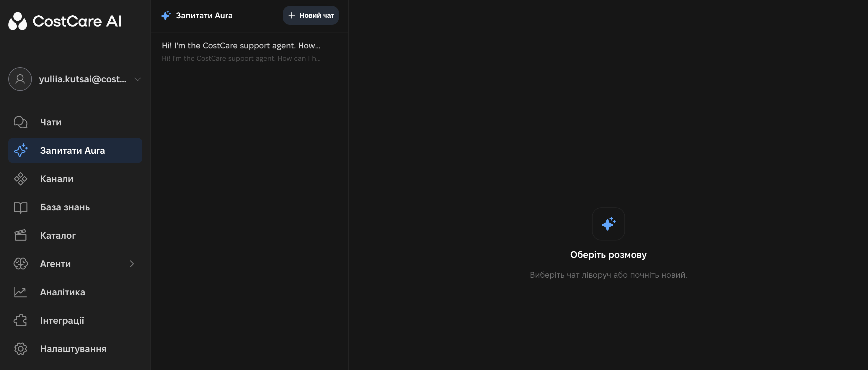The height and width of the screenshot is (370, 868).
Task: Go to Канали section
Action: tap(75, 179)
